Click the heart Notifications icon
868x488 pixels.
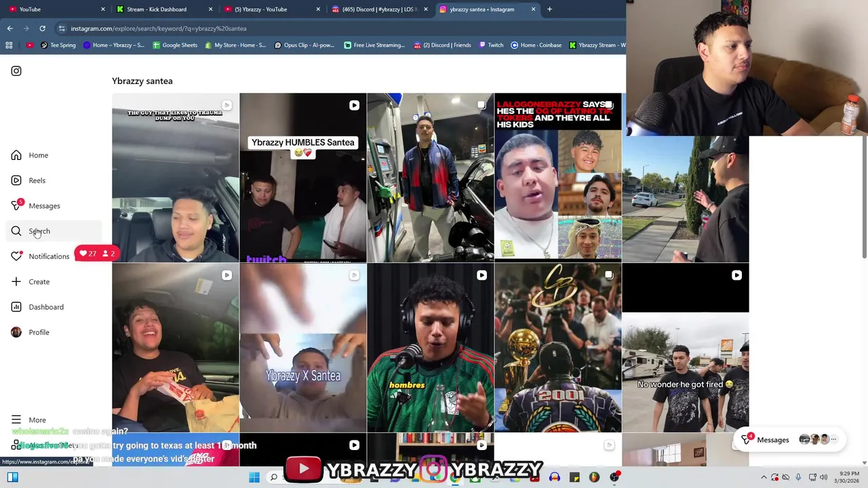[16, 256]
